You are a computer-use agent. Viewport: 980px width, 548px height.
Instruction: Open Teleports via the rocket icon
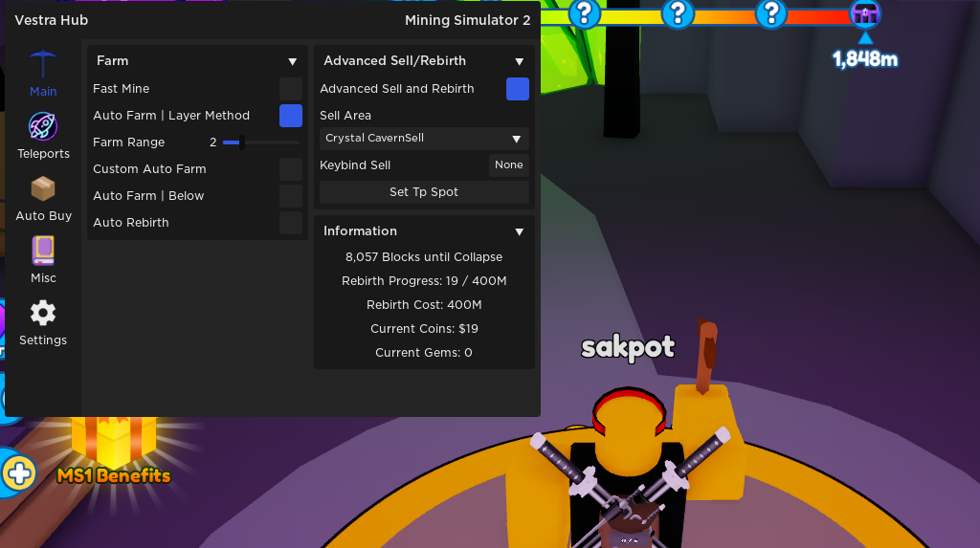(43, 126)
